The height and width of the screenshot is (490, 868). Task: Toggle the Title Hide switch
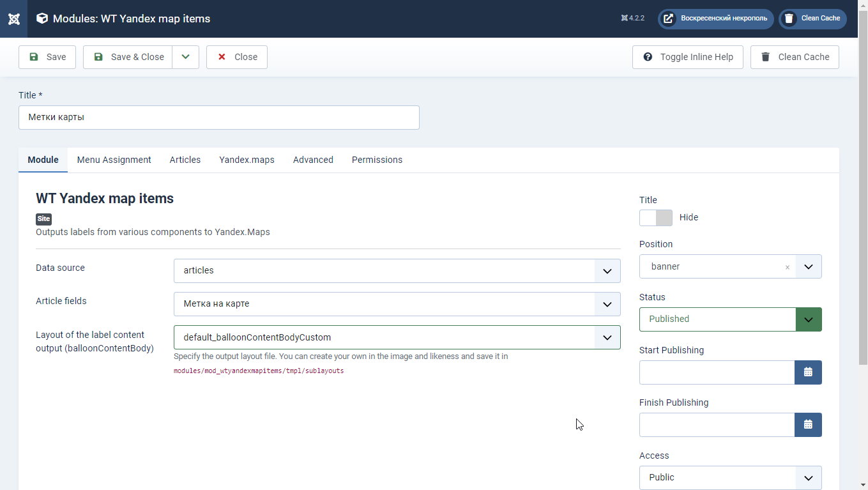pyautogui.click(x=656, y=218)
